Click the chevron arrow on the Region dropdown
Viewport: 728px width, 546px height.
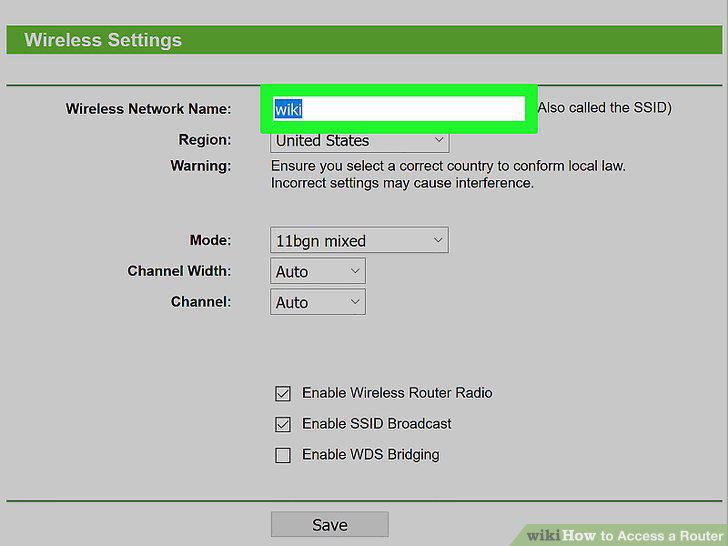[x=439, y=139]
